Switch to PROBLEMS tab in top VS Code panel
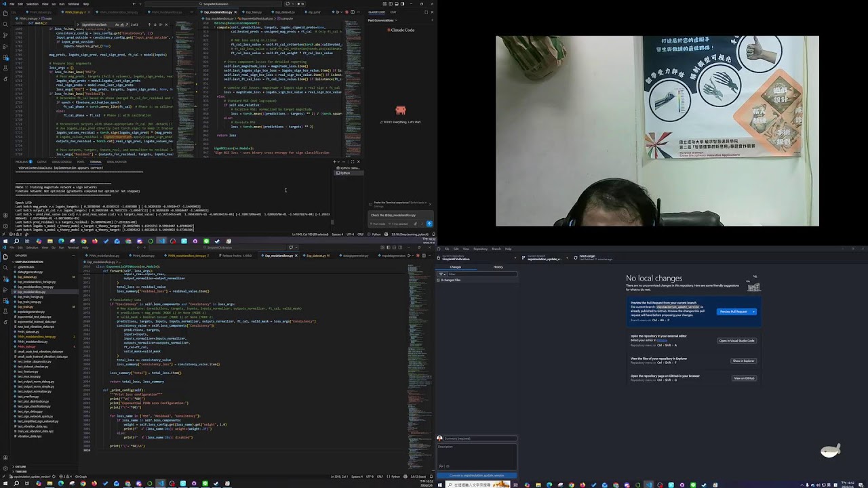Viewport: 868px width, 488px height. [22, 161]
